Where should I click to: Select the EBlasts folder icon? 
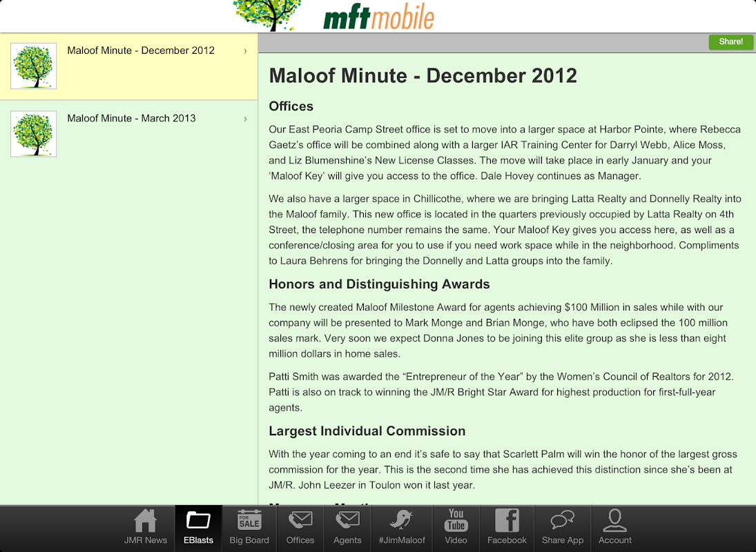click(198, 521)
